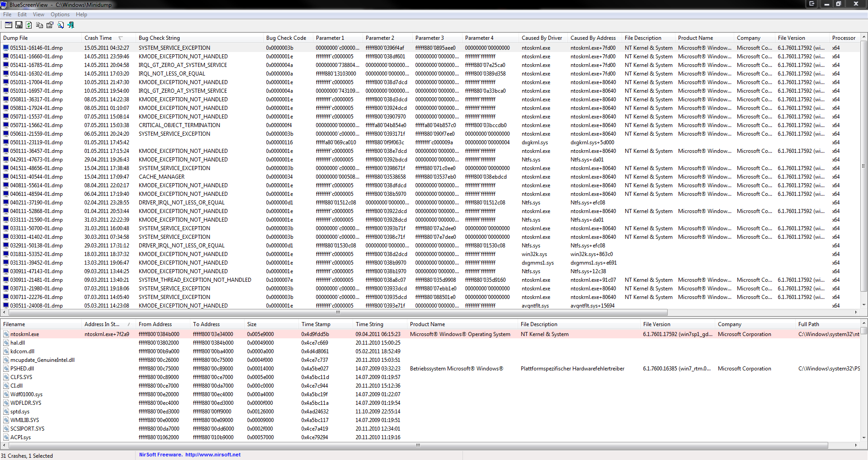The height and width of the screenshot is (460, 868).
Task: Select the 040211-37190-01.dmp row
Action: (x=430, y=203)
